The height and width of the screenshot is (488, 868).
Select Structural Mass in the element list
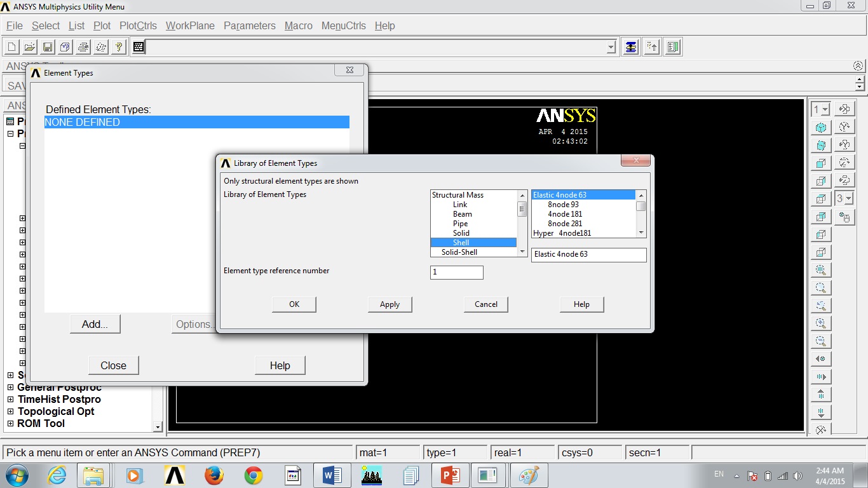[x=473, y=195]
